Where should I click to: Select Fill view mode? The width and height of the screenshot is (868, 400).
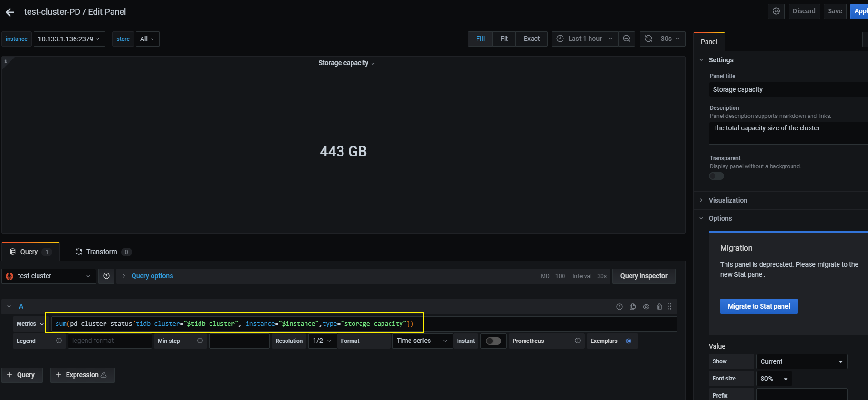(480, 39)
